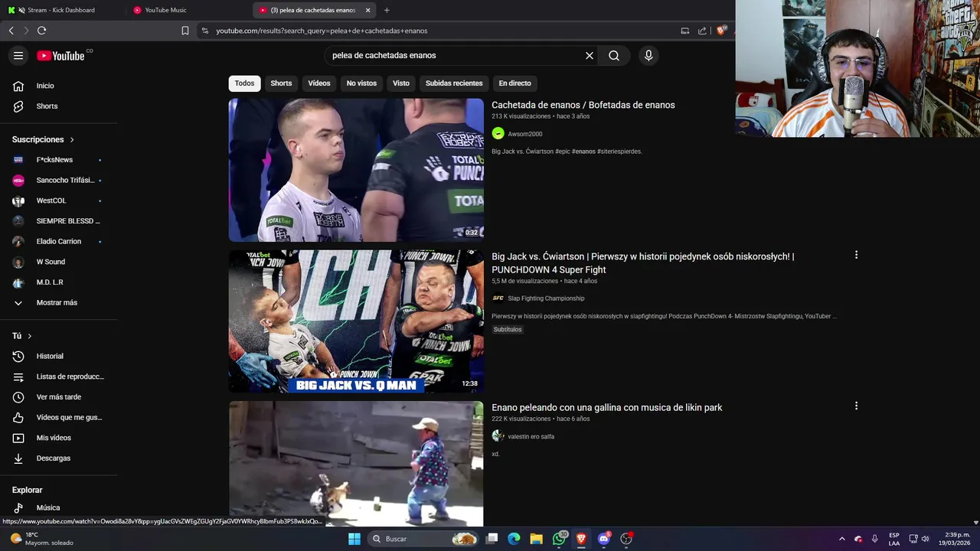Screen dimensions: 980x551
Task: Play the Cachetada de enanos thumbnail
Action: click(356, 170)
